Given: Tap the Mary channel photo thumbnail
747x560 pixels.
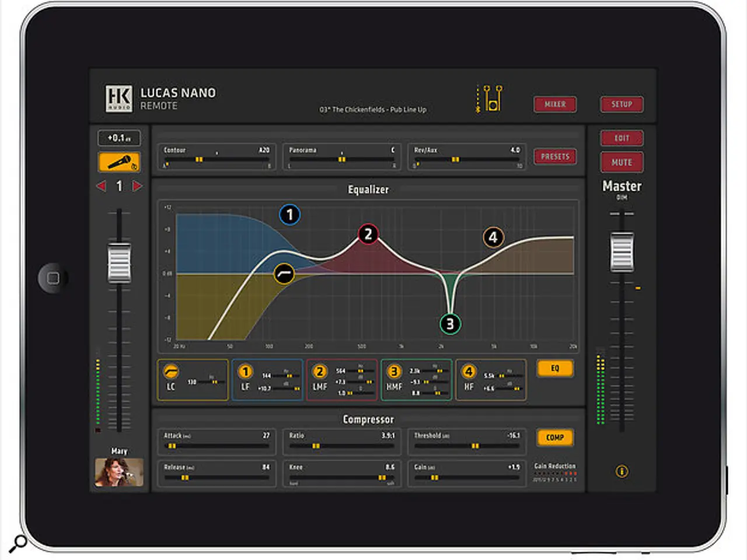Looking at the screenshot, I should coord(119,473).
